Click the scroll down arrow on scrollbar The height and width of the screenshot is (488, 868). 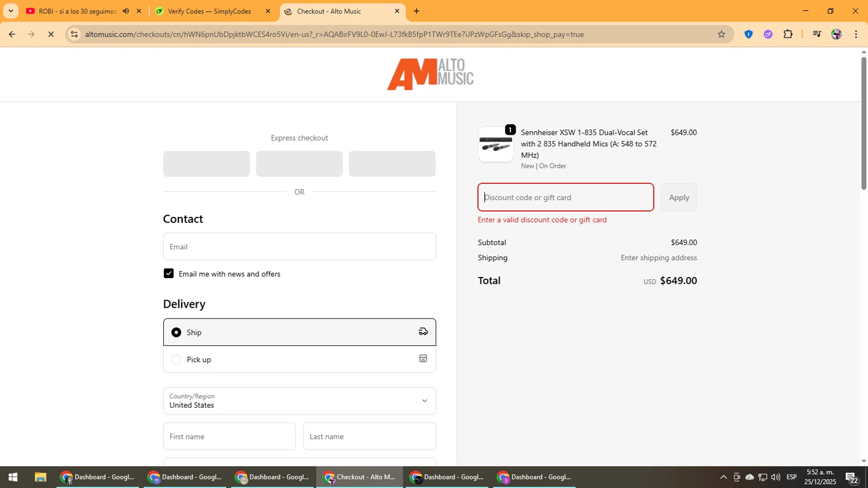point(864,461)
